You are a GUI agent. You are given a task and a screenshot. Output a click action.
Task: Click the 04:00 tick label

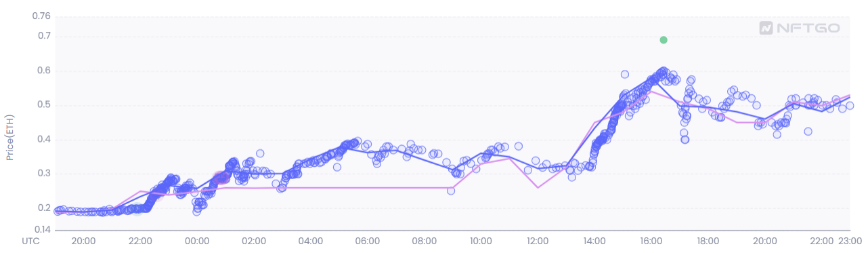[310, 241]
